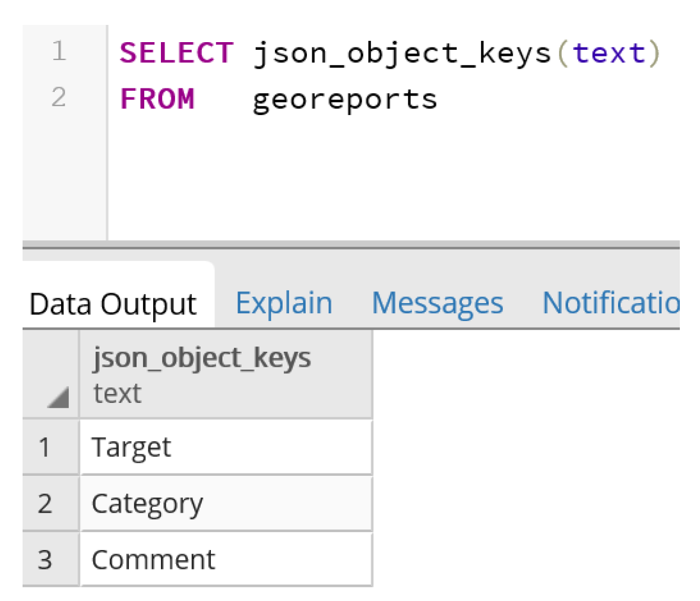The width and height of the screenshot is (700, 601).
Task: Click the Comment cell in results
Action: (x=226, y=559)
